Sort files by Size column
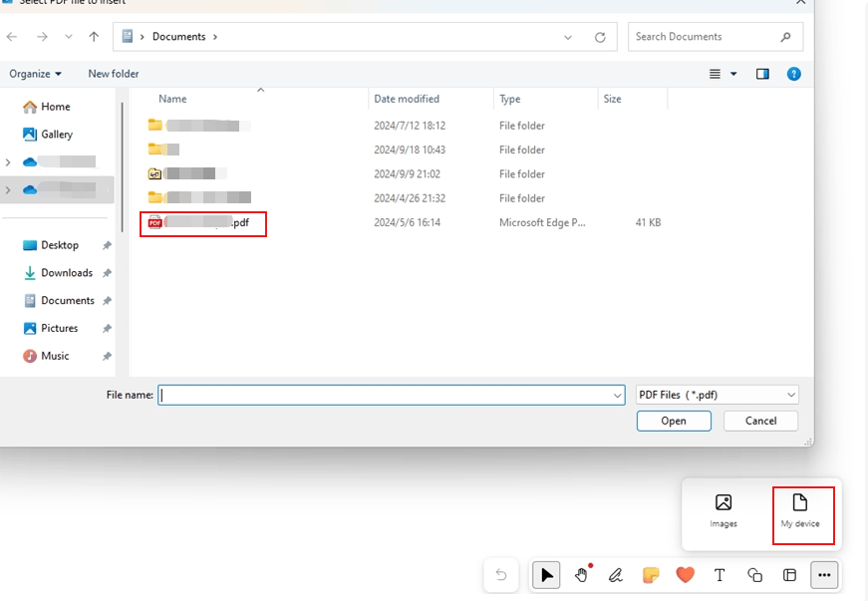868x601 pixels. point(612,99)
